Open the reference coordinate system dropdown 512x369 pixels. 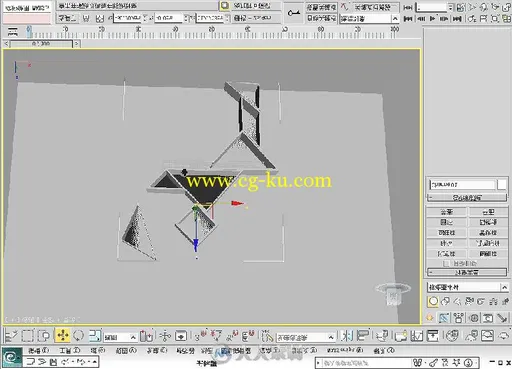point(120,337)
